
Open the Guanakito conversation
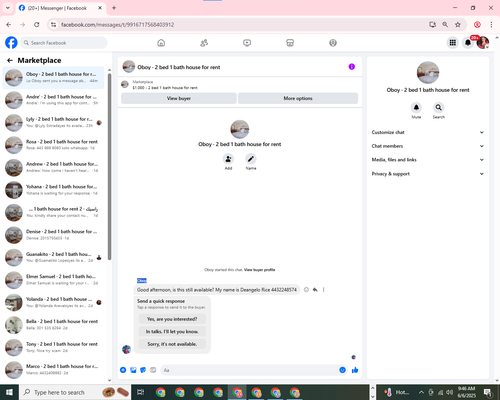(x=53, y=257)
